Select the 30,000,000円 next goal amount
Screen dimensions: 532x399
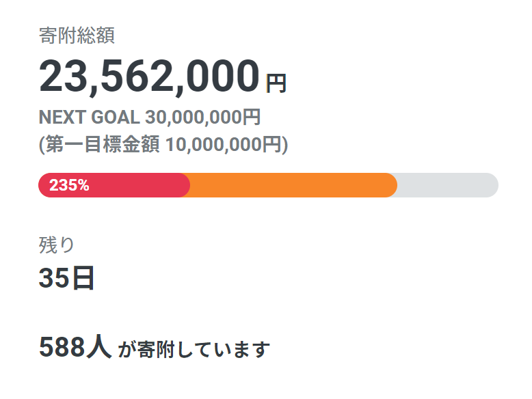(202, 118)
